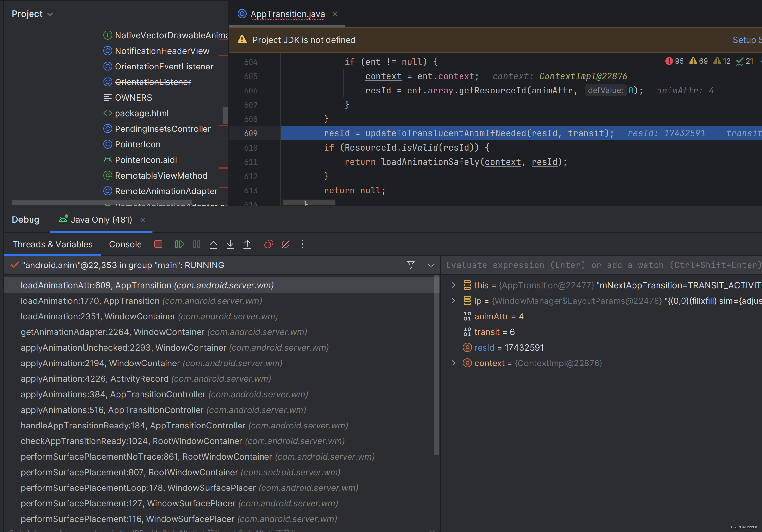This screenshot has width=762, height=532.
Task: Switch to the Console tab
Action: point(126,243)
